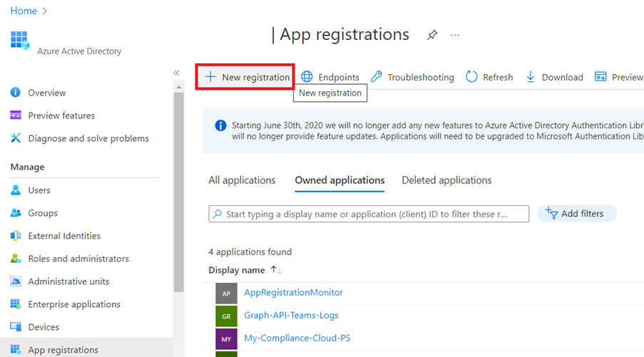Open the Endpoints globe icon

(x=307, y=77)
